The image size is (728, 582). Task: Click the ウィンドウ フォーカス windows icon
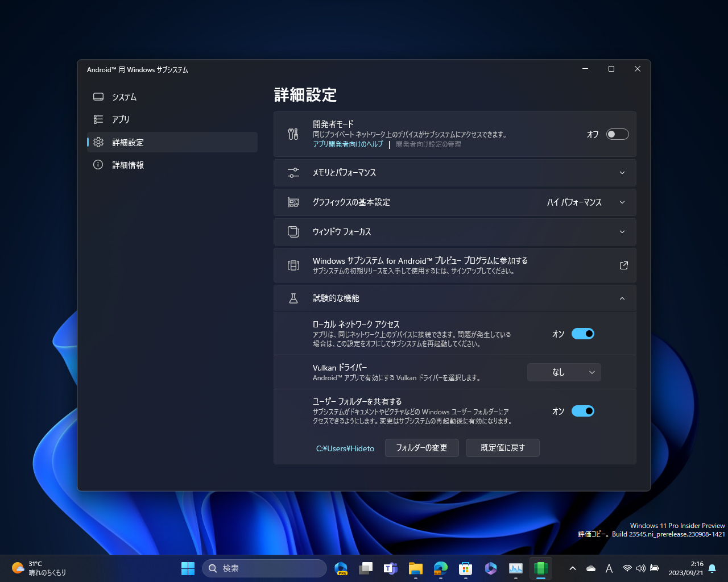pos(293,231)
